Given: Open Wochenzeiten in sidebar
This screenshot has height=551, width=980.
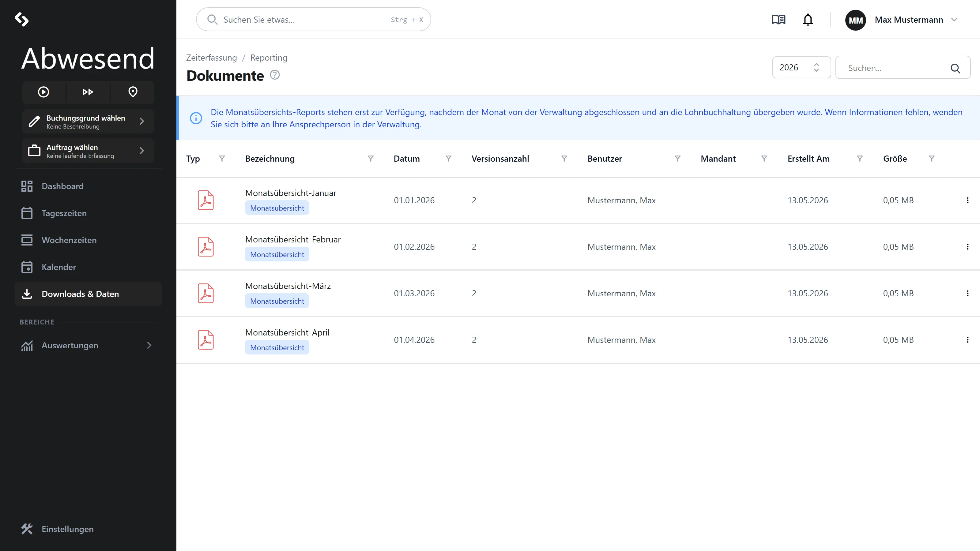Looking at the screenshot, I should (88, 240).
